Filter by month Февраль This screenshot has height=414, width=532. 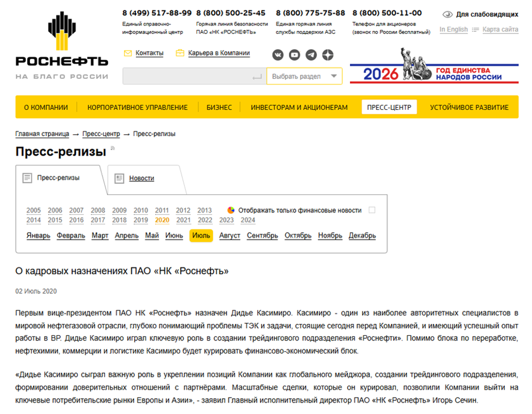coord(71,236)
